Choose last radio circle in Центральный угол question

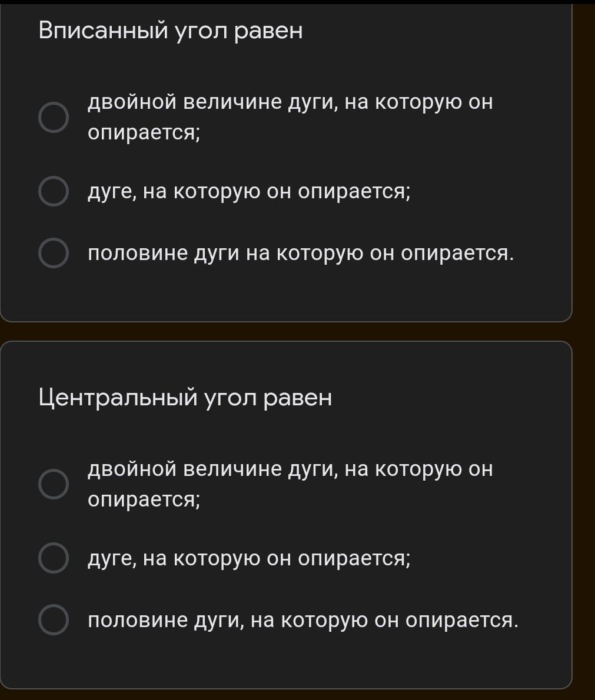54,619
